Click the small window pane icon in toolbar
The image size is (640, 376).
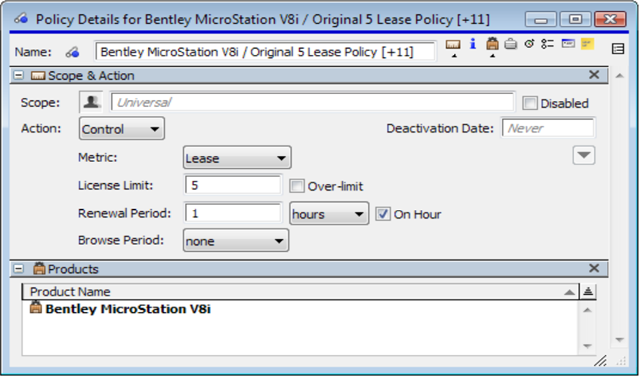tap(568, 43)
